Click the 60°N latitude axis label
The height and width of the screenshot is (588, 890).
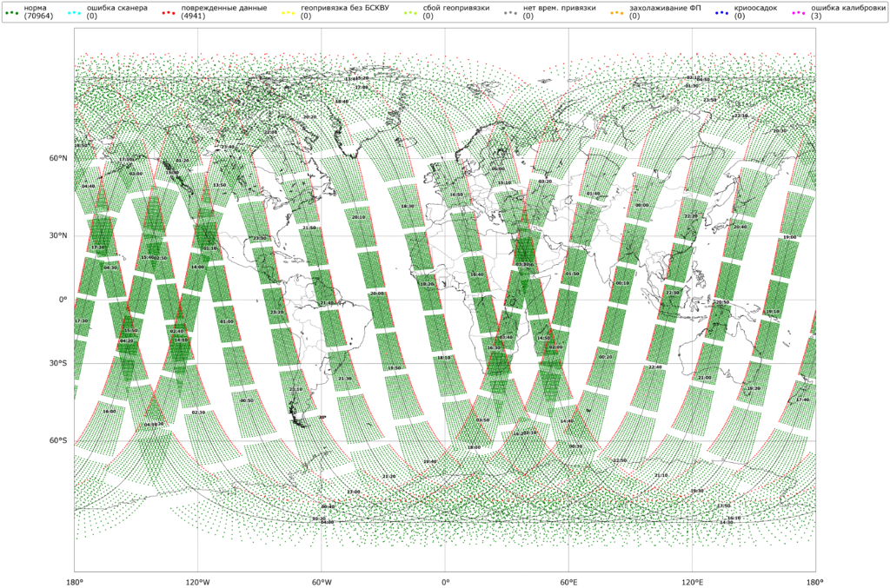pos(57,158)
